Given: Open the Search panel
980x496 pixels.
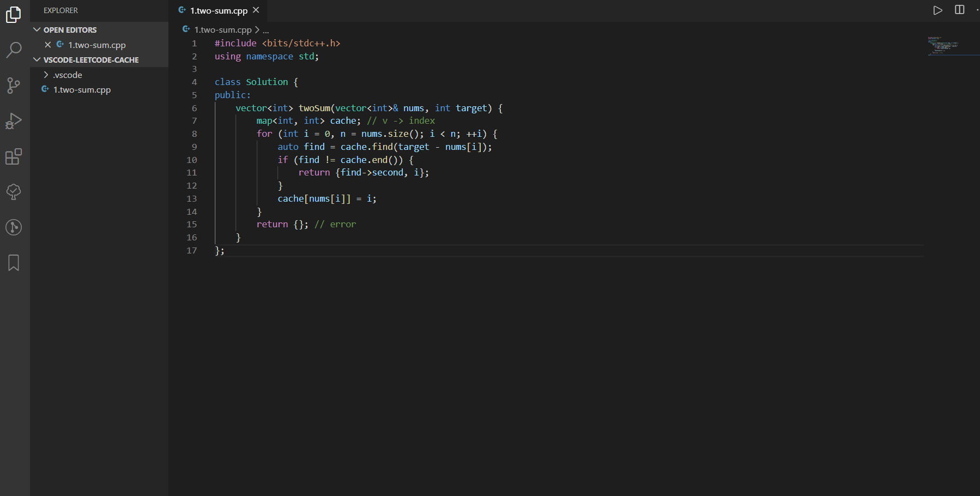Looking at the screenshot, I should (13, 50).
